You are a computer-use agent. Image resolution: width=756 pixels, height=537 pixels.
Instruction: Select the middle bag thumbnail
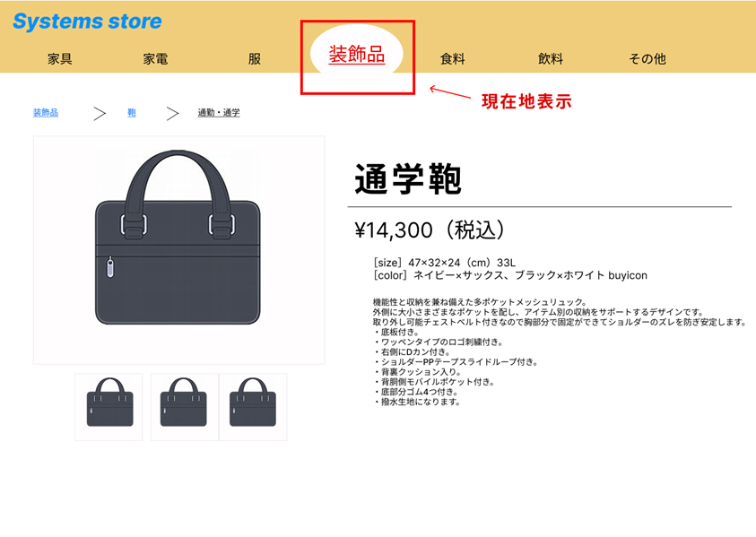tap(185, 407)
